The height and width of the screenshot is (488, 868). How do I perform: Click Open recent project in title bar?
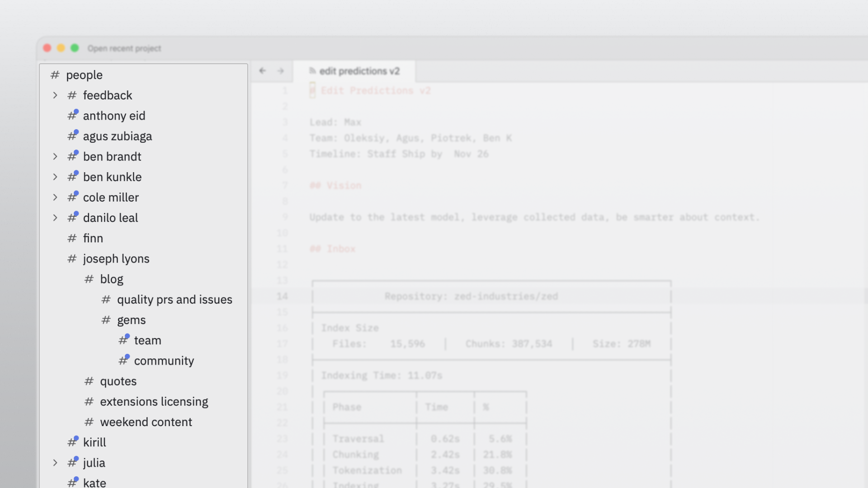point(124,48)
